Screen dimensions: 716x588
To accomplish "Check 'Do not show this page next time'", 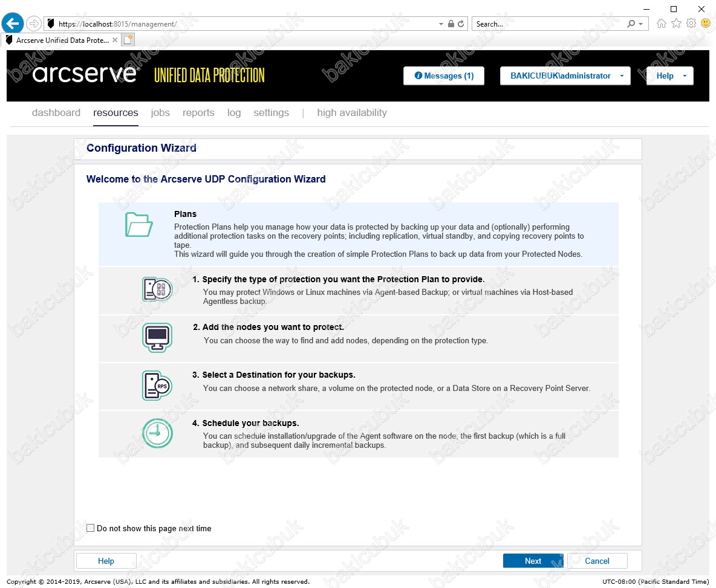I will [91, 528].
